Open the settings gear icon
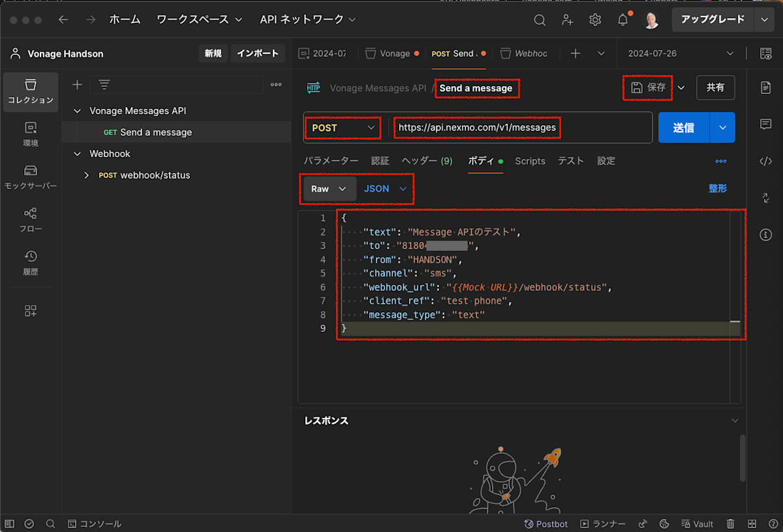Screen dimensions: 783x532 [595, 20]
